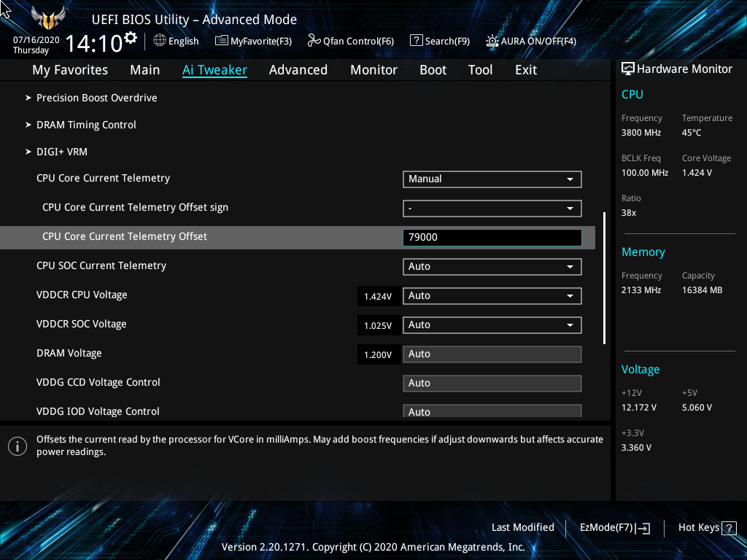Select the CPU Core Current Telemetry Offset label
The image size is (747, 560).
click(x=124, y=237)
